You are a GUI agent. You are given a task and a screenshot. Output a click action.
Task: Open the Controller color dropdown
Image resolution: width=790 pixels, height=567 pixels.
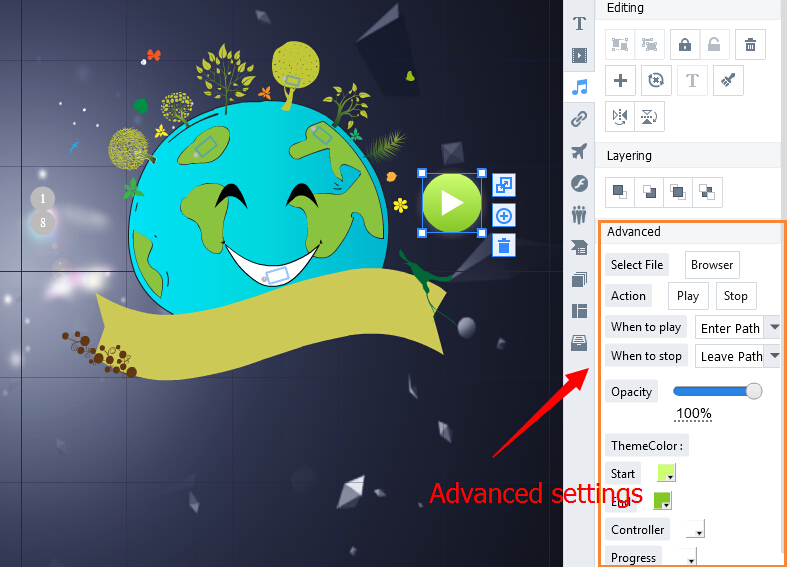[x=695, y=529]
